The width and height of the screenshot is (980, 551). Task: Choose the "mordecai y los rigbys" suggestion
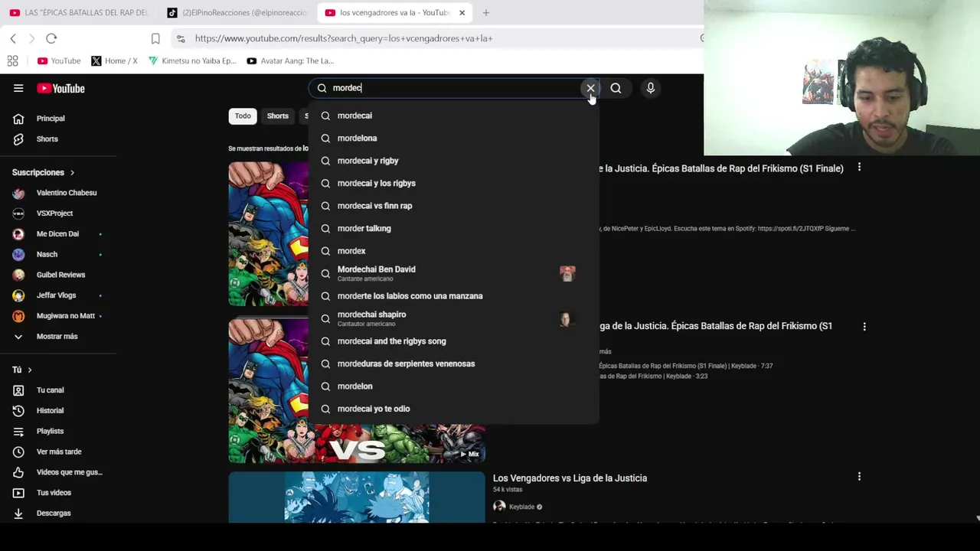453,184
